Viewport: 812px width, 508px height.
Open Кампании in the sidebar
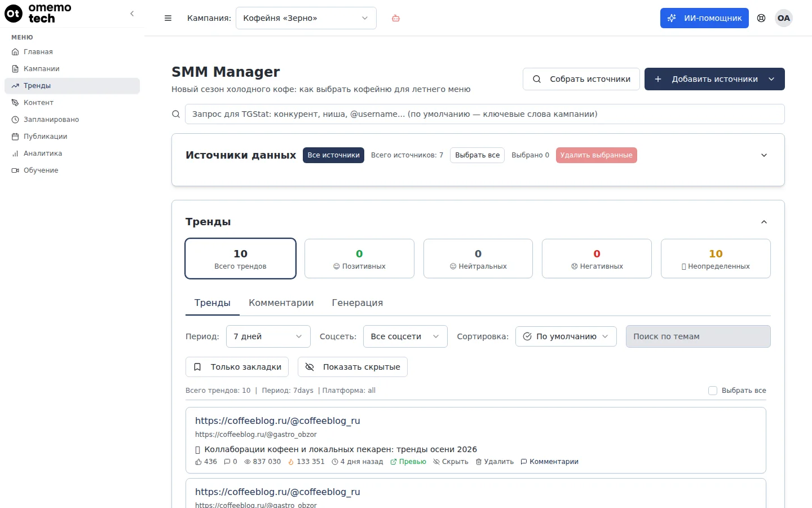click(72, 69)
